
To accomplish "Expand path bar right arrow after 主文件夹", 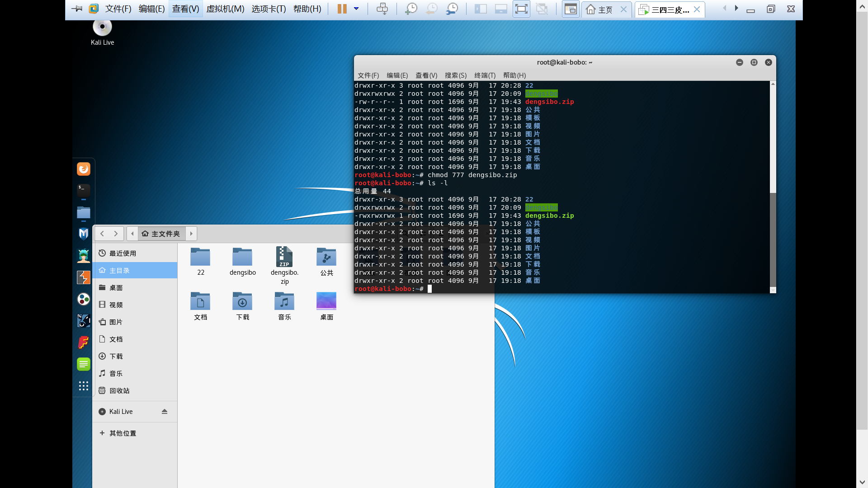I will 191,234.
